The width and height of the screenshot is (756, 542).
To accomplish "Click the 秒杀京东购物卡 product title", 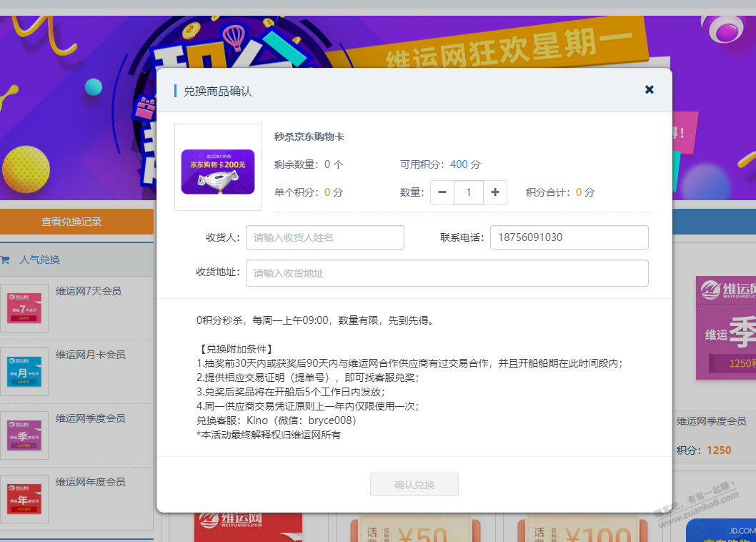I will (x=309, y=137).
